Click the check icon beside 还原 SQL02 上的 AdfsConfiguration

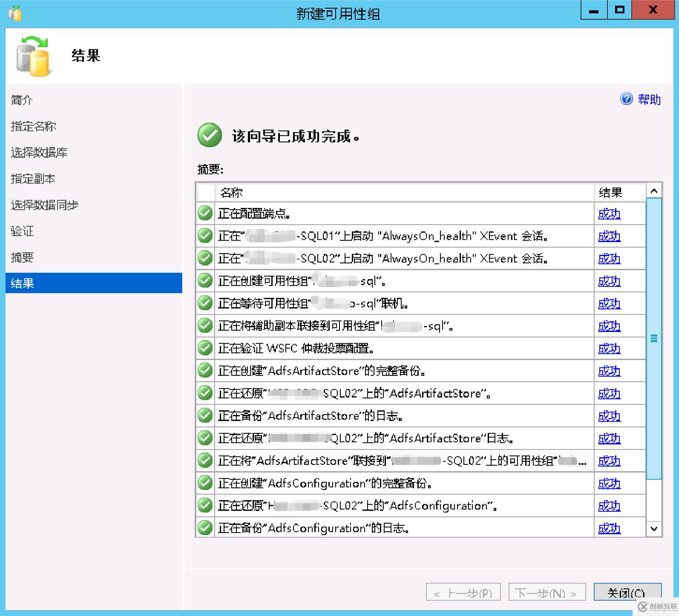coord(205,506)
